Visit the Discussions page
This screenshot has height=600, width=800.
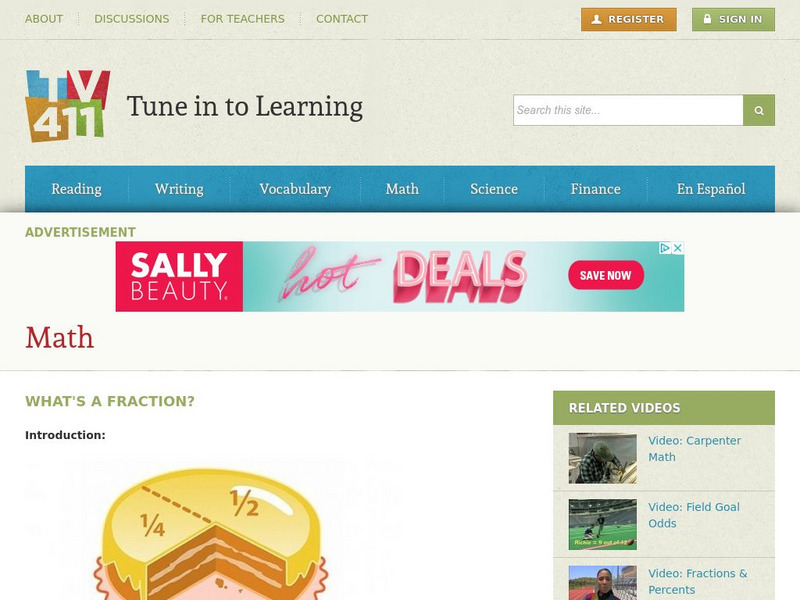(x=132, y=19)
